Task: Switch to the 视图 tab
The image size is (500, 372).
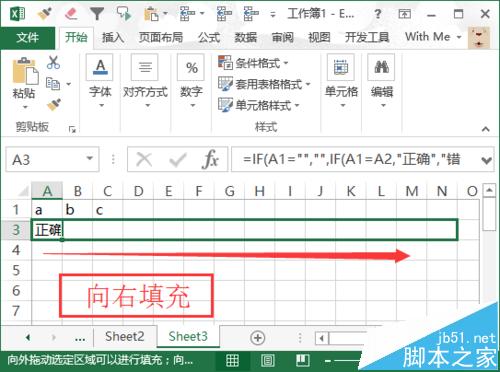Action: point(319,37)
